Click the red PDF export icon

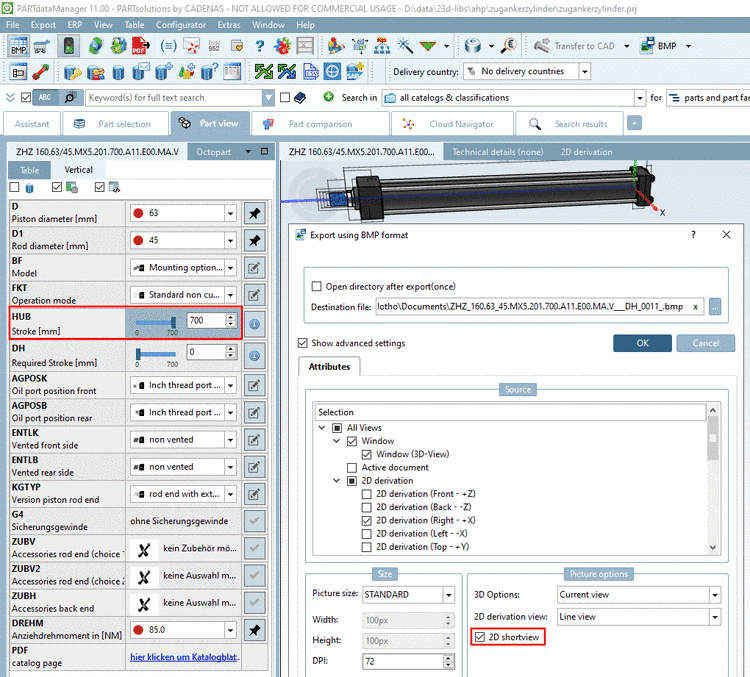coord(140,46)
